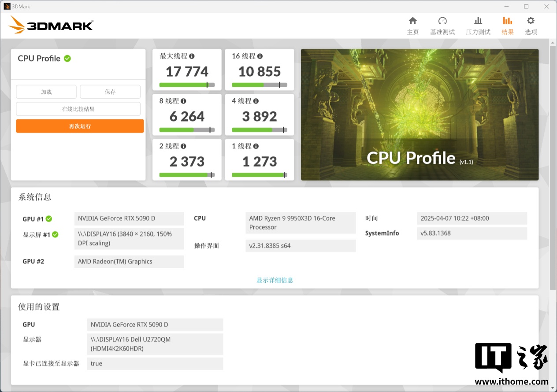
Task: Open 选项 settings gear icon
Action: [531, 21]
